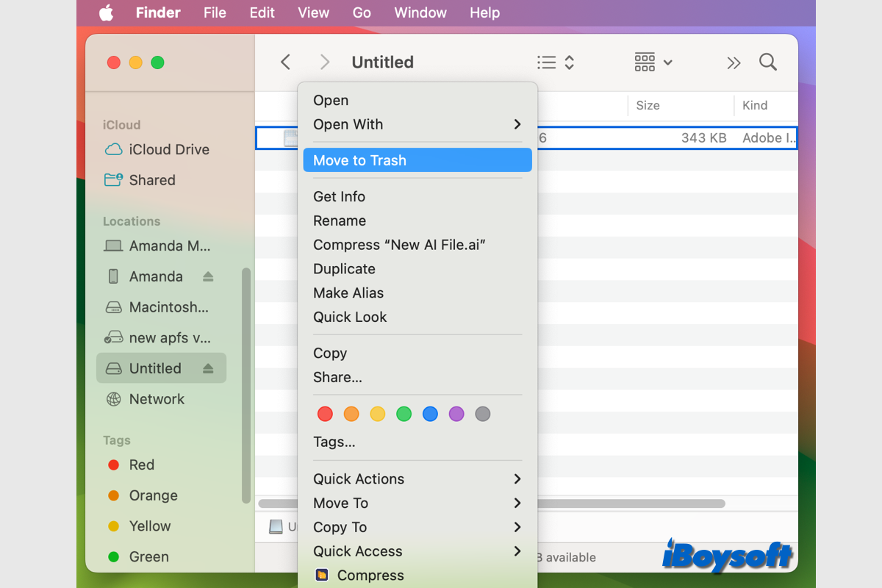Eject the new apfs volume
Viewport: 882px width, 588px height.
pos(208,337)
